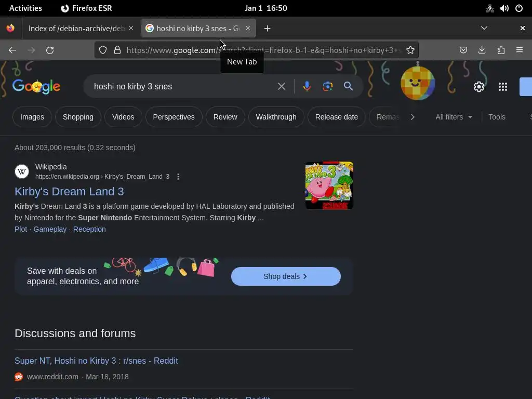The height and width of the screenshot is (399, 532).
Task: Select the Perspectives filter chip
Action: 174,117
